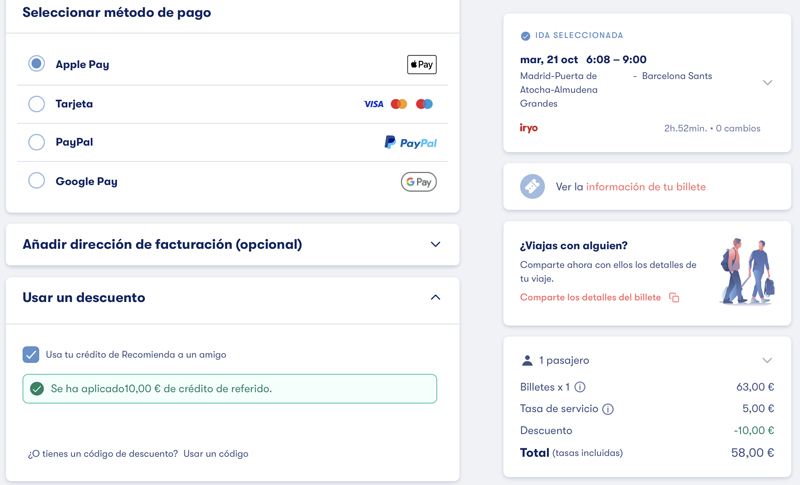Click the Seleccionar método de pago heading
The image size is (800, 485).
[117, 12]
